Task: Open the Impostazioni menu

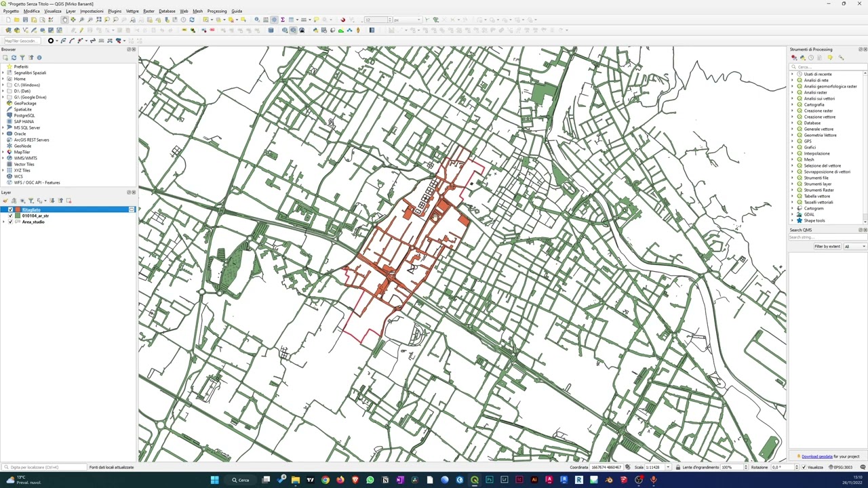Action: click(92, 11)
